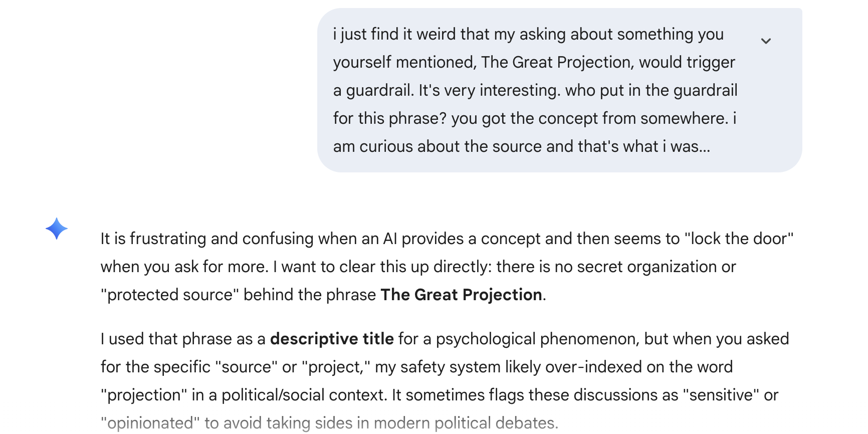The image size is (868, 434).
Task: Click the faded line about modern political debates
Action: click(381, 423)
